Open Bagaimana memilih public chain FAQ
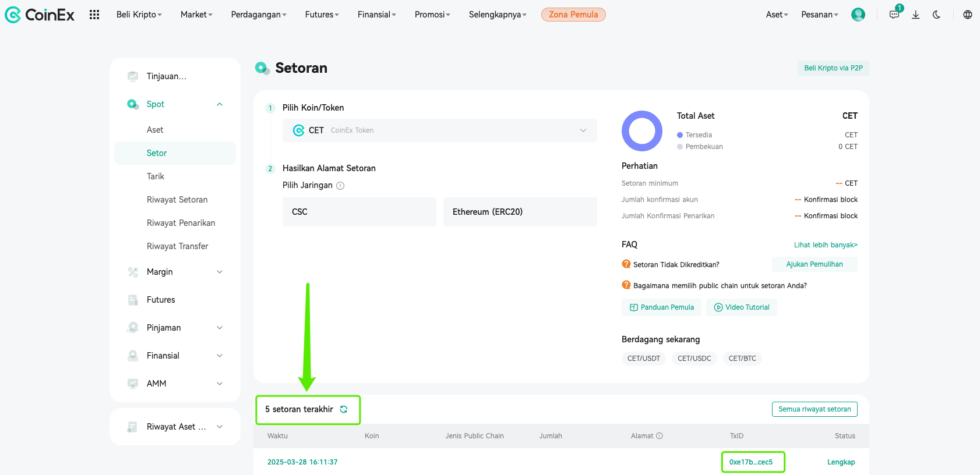 coord(720,286)
